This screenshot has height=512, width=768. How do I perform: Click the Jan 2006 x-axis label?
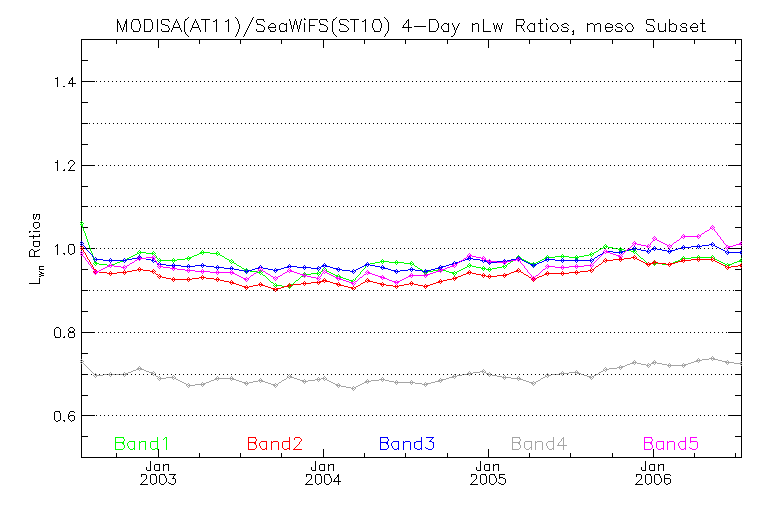pos(653,473)
